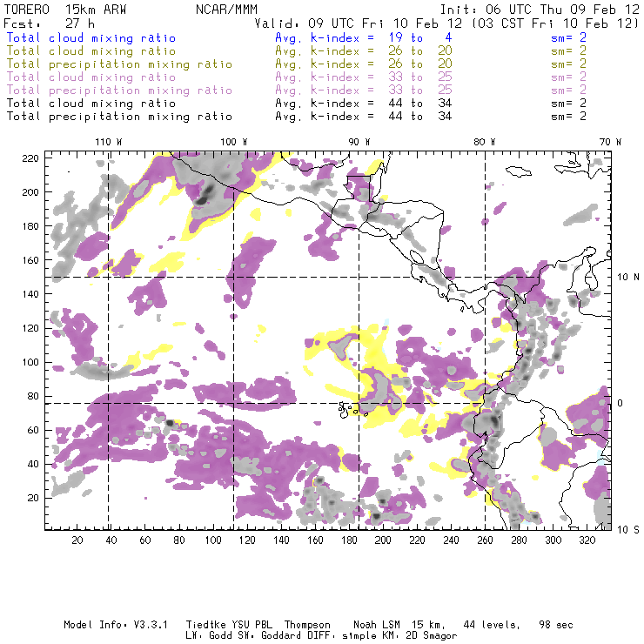The width and height of the screenshot is (644, 644).
Task: Click the "Init: 06 UTC Thu 09 Feb 12" text
Action: [x=540, y=10]
